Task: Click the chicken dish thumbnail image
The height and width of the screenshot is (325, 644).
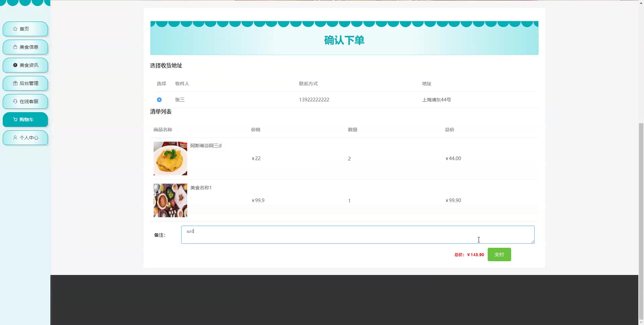Action: (x=170, y=158)
